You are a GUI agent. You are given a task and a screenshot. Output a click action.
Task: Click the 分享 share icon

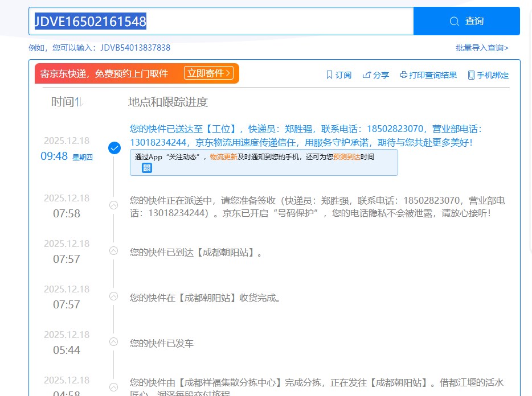tap(367, 75)
